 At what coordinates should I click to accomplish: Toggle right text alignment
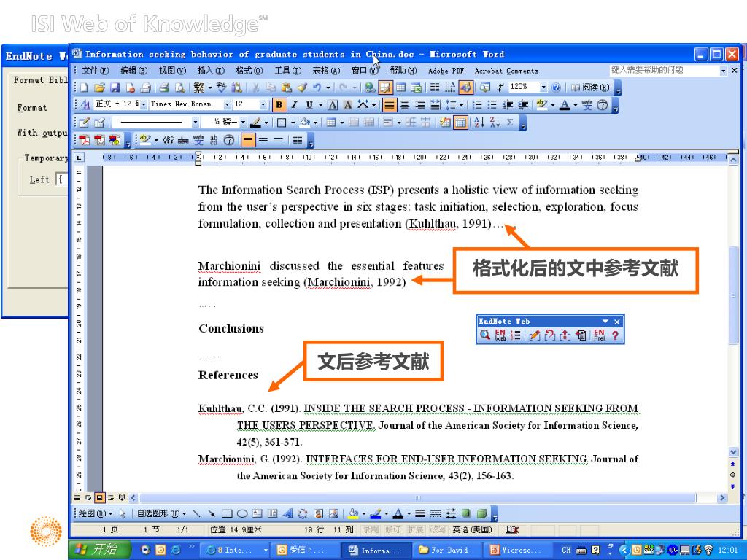(419, 105)
